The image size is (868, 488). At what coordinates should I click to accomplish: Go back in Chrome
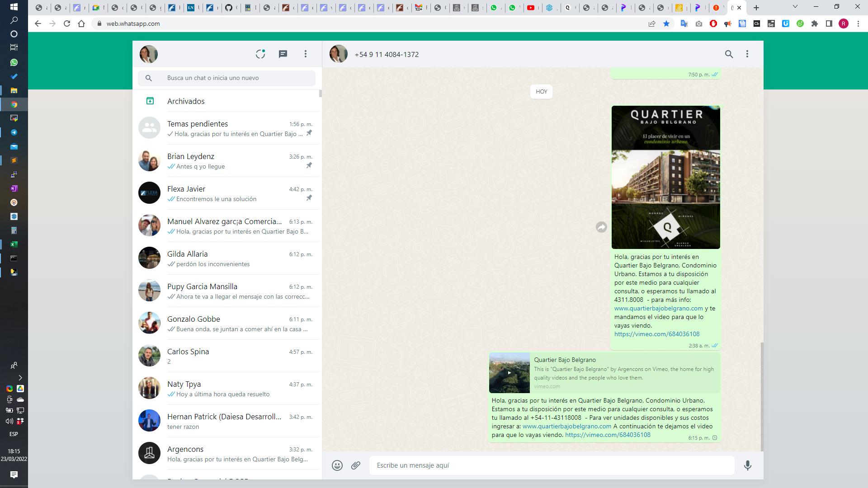coord(38,23)
